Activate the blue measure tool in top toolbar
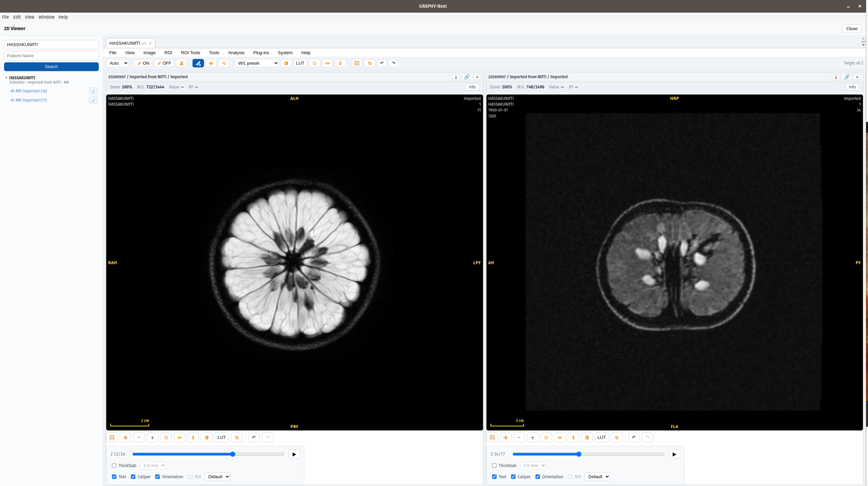Viewport: 868px width, 486px height. point(198,63)
